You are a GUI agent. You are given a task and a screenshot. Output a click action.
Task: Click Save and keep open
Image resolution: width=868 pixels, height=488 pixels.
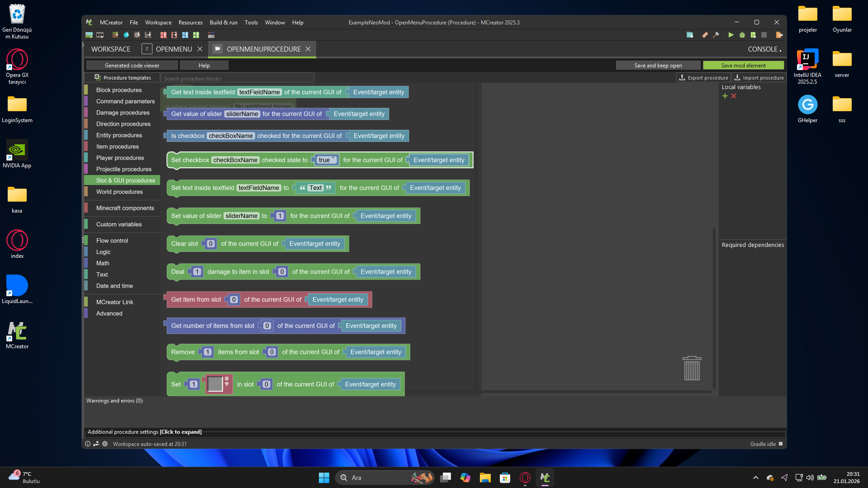658,66
